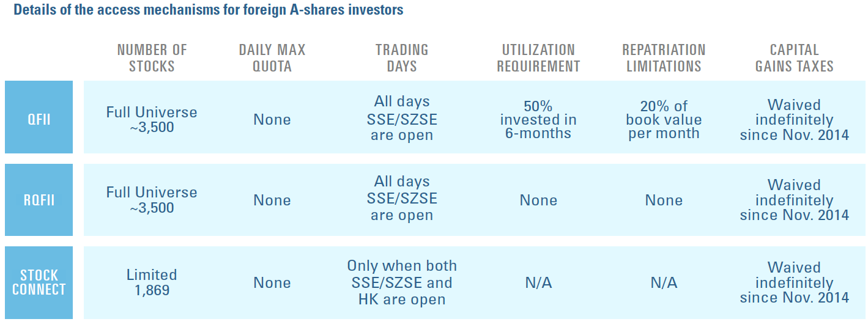Select the Capital Gains Taxes header
Image resolution: width=868 pixels, height=327 pixels.
coord(795,58)
